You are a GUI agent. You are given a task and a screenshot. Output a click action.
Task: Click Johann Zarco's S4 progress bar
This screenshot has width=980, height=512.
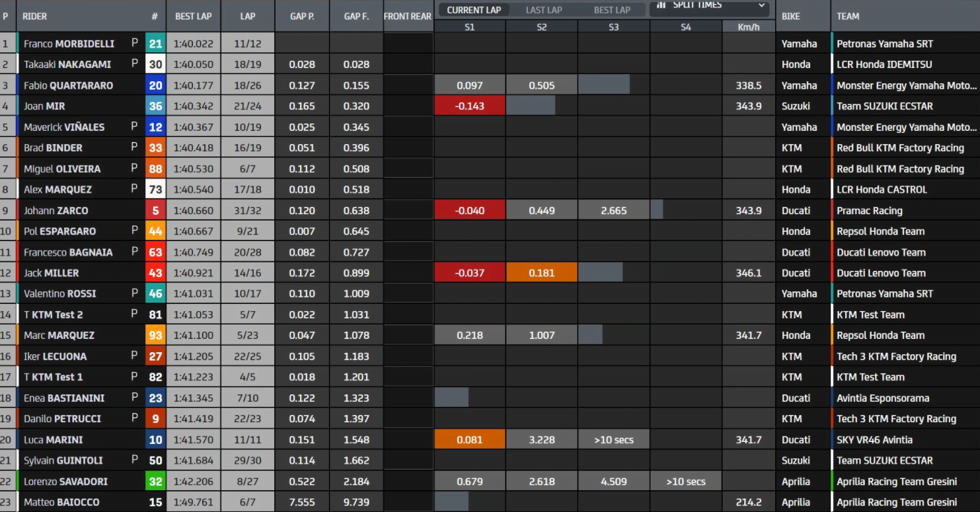pos(657,211)
